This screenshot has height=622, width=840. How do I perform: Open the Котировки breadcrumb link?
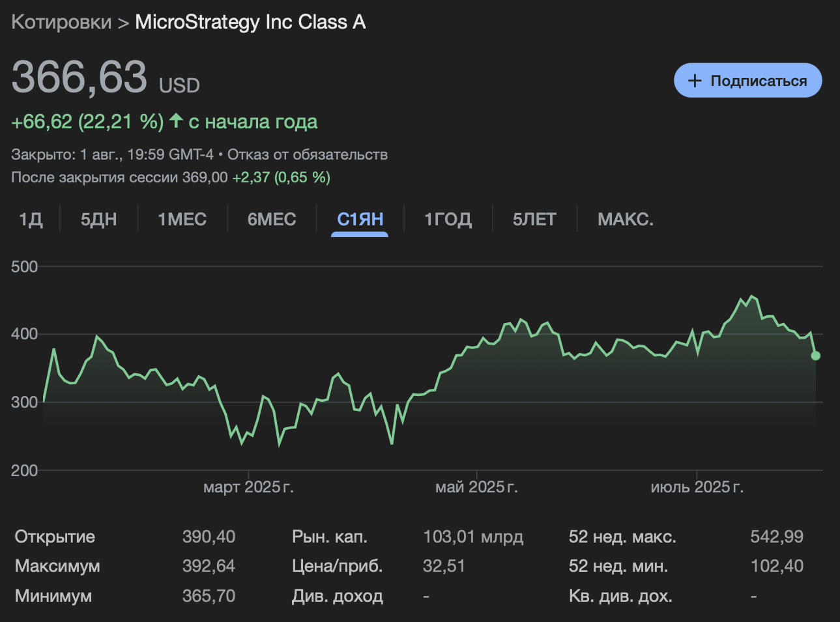click(x=61, y=22)
